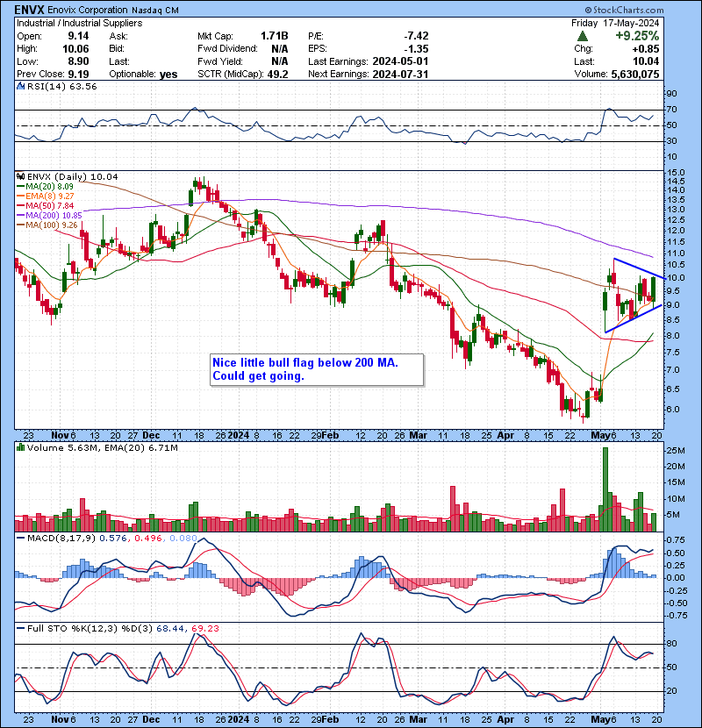This screenshot has height=728, width=702.
Task: Click the Open price 9.14
Action: (78, 36)
